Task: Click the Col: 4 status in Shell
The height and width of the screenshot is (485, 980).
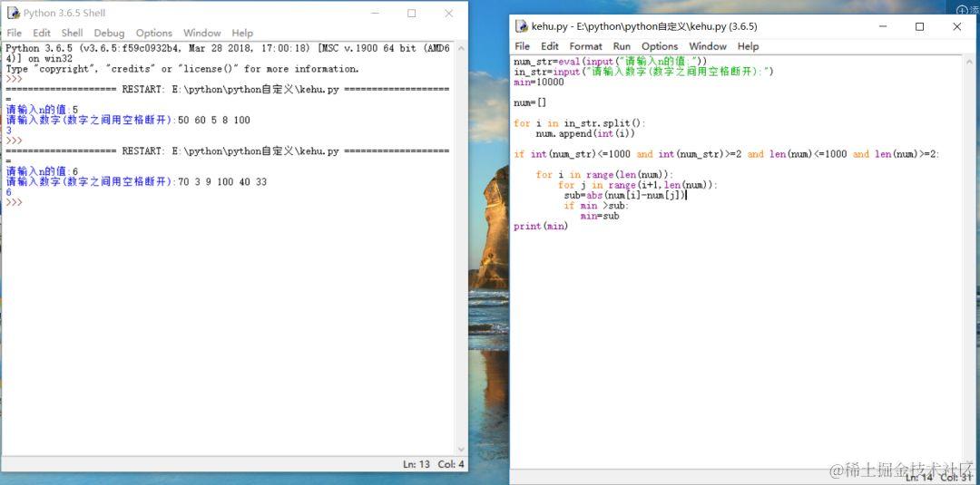Action: pos(451,464)
